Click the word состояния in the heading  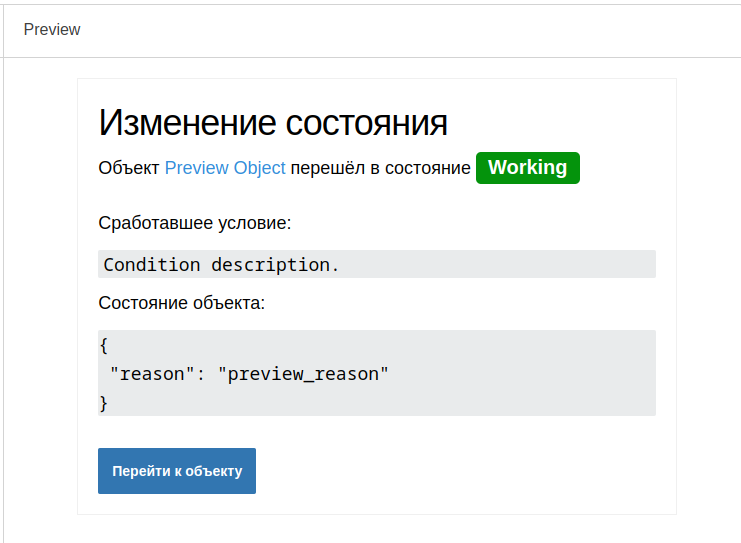click(366, 124)
